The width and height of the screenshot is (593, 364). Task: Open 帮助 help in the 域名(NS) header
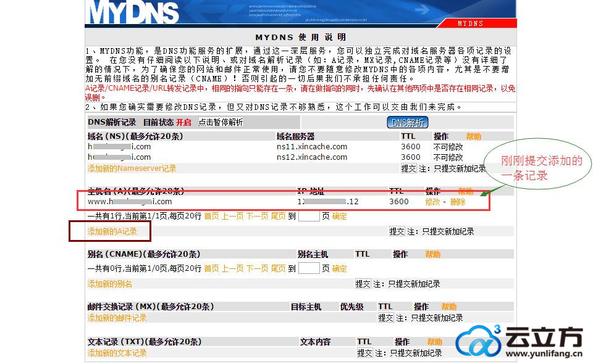tap(473, 136)
